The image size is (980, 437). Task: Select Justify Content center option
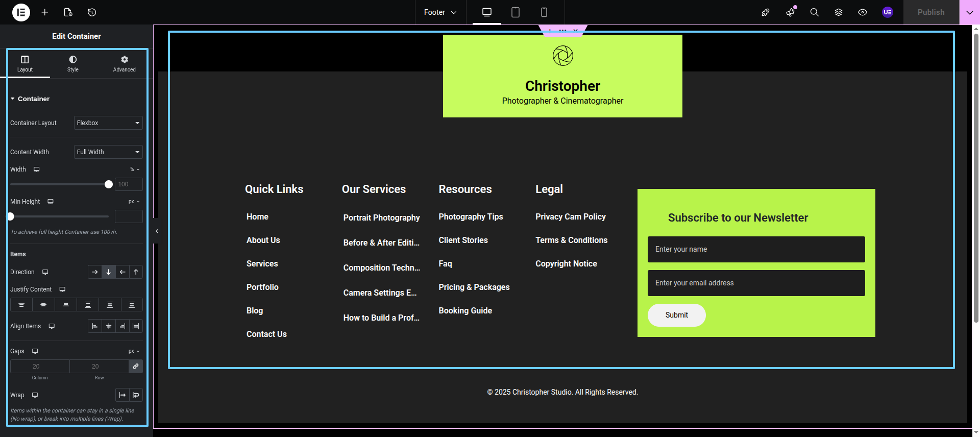pyautogui.click(x=43, y=305)
